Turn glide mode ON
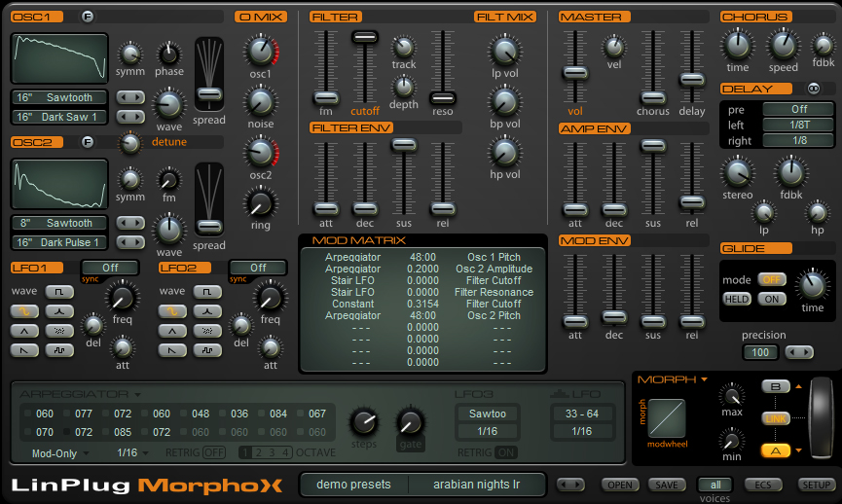Image resolution: width=842 pixels, height=504 pixels. 772,300
